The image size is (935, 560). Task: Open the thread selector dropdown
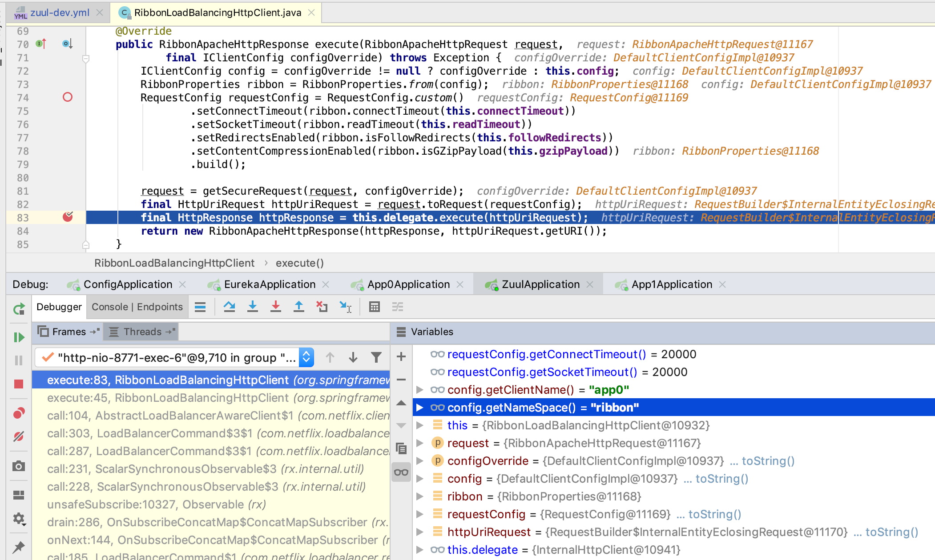pos(306,357)
